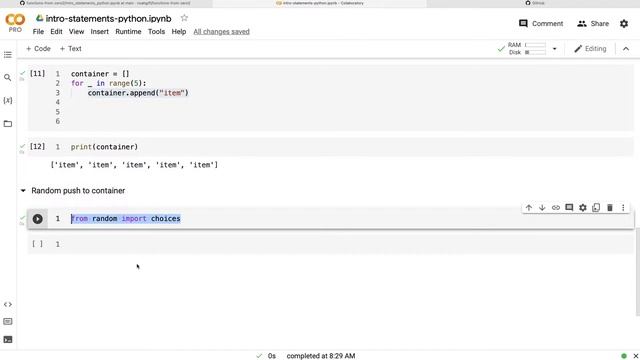
Task: Click the notebook title intro-statements-python.ipynb
Action: pyautogui.click(x=108, y=18)
